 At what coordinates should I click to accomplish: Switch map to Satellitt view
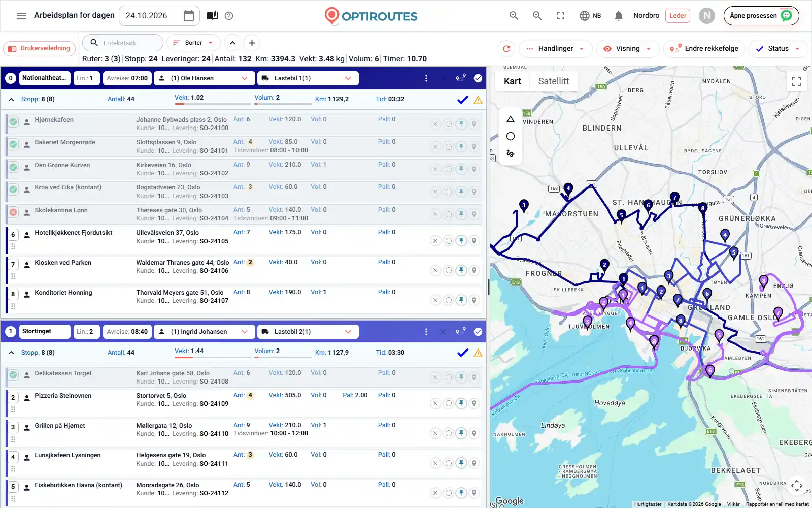click(554, 81)
